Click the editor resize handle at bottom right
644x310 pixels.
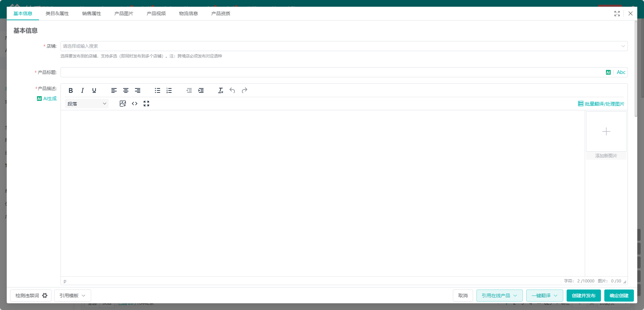[625, 282]
